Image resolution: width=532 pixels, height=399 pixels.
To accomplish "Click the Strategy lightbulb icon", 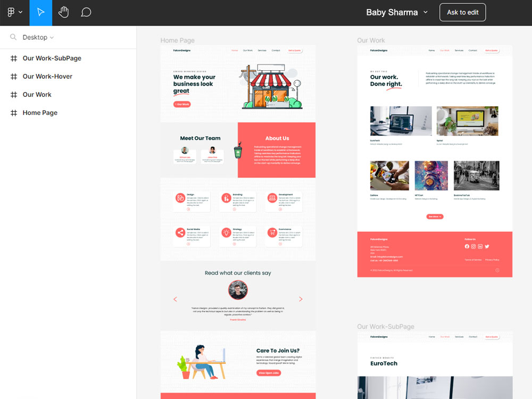I will [x=226, y=232].
